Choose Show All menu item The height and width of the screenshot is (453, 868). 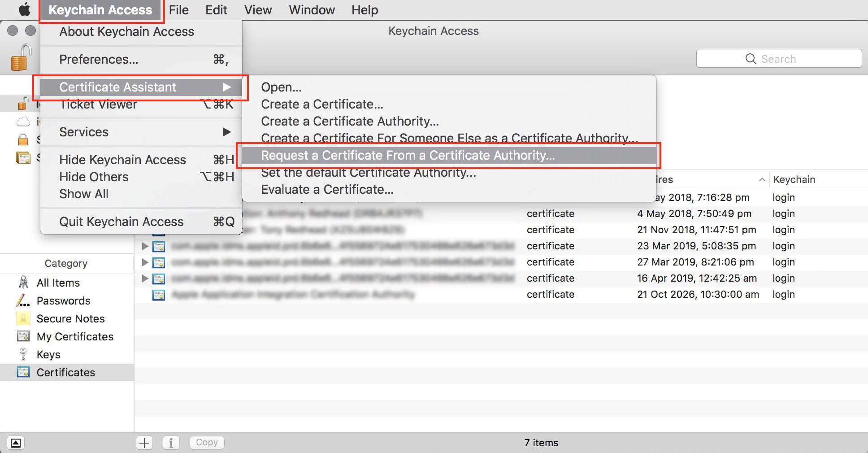(141, 194)
